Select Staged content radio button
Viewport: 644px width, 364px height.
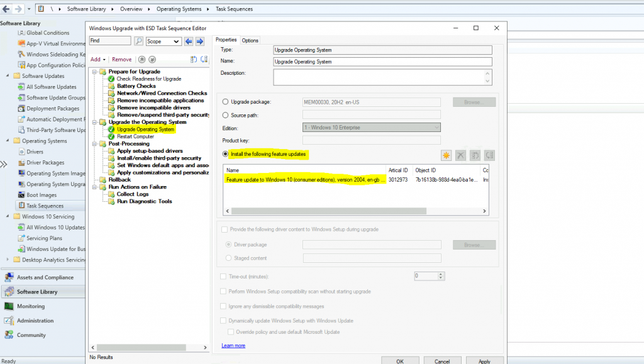pos(229,258)
